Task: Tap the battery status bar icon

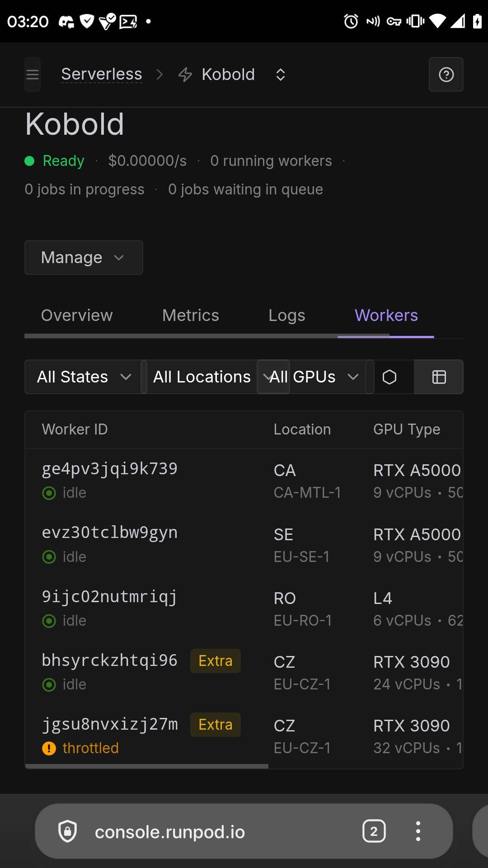Action: pyautogui.click(x=477, y=21)
